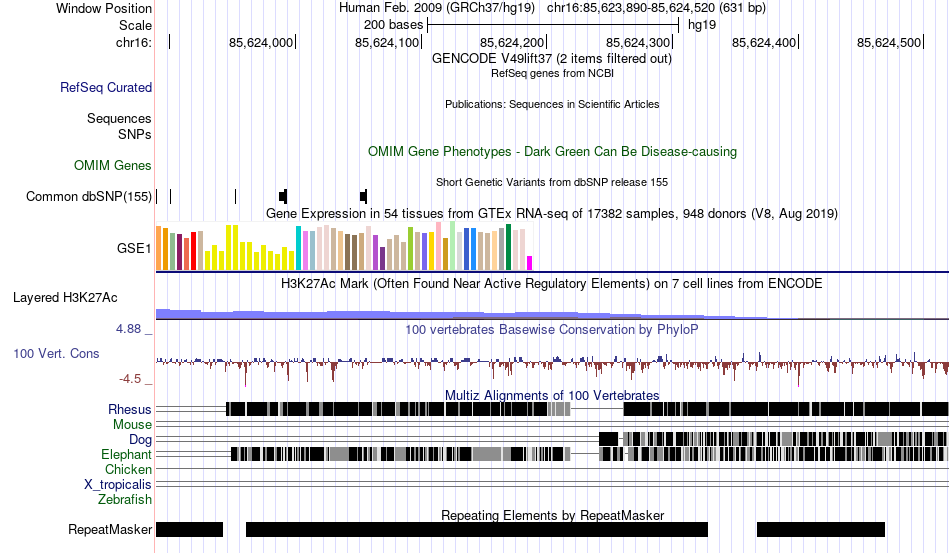Viewport: 950px width, 553px height.
Task: Select the Zebrafish alignment row label
Action: coord(125,500)
